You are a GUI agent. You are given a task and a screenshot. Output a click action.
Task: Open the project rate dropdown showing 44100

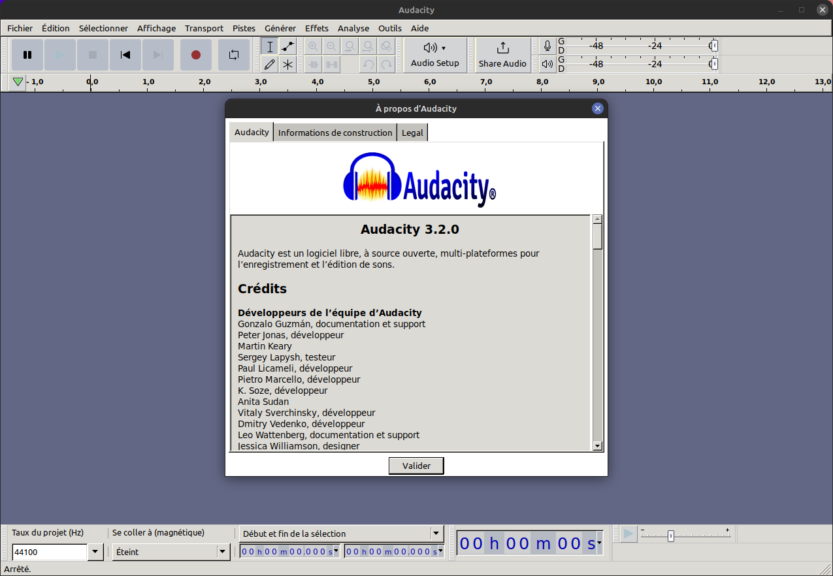pyautogui.click(x=95, y=551)
